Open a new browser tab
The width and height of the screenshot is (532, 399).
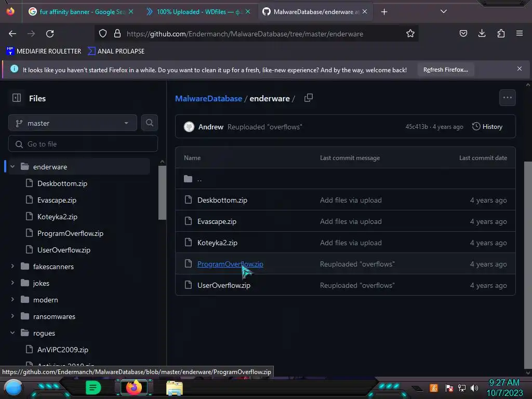(384, 12)
